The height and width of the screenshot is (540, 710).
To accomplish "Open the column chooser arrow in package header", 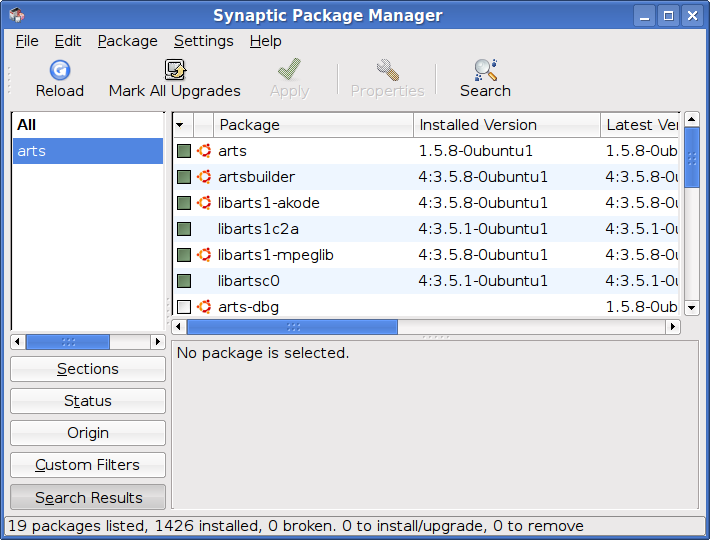I will pyautogui.click(x=181, y=125).
